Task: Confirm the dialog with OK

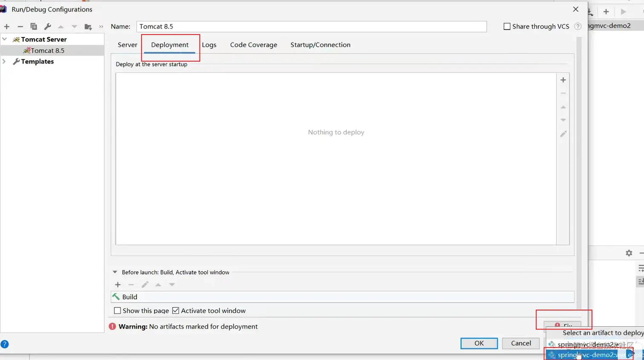Action: pos(479,343)
